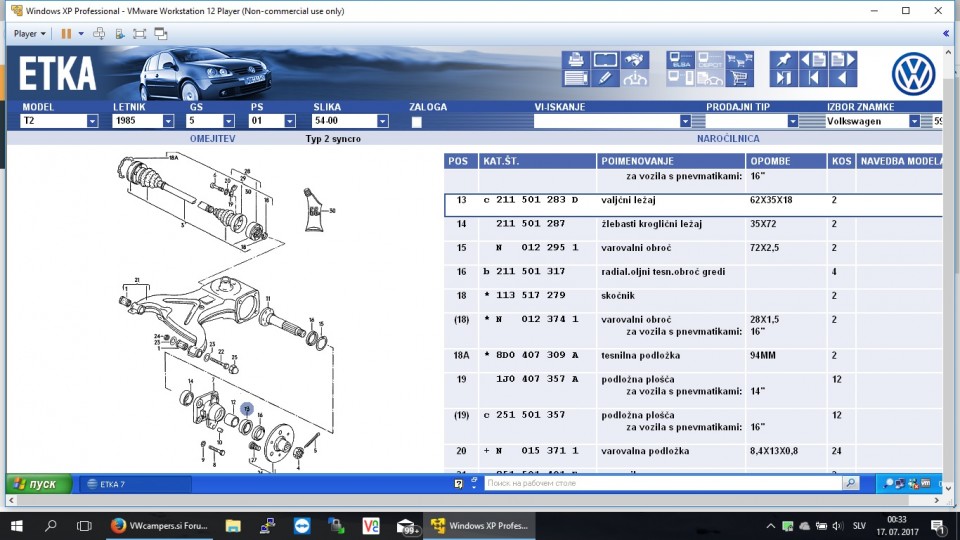The width and height of the screenshot is (960, 540).
Task: Open the binoculars search tool
Action: (x=635, y=59)
